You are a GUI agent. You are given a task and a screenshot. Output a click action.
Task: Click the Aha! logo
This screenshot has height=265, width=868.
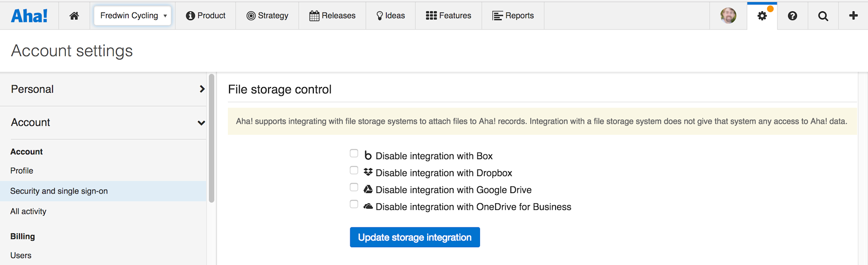(x=29, y=16)
